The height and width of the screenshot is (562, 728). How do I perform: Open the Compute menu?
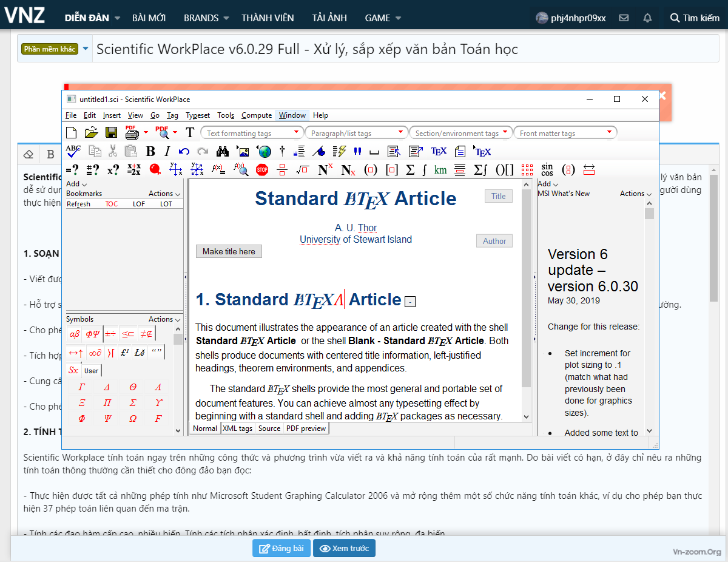pos(257,115)
